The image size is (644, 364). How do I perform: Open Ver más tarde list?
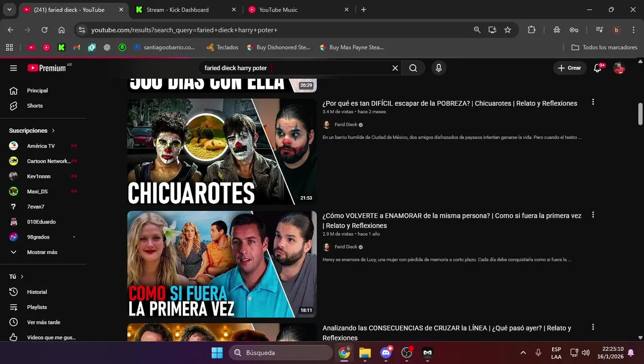(43, 322)
